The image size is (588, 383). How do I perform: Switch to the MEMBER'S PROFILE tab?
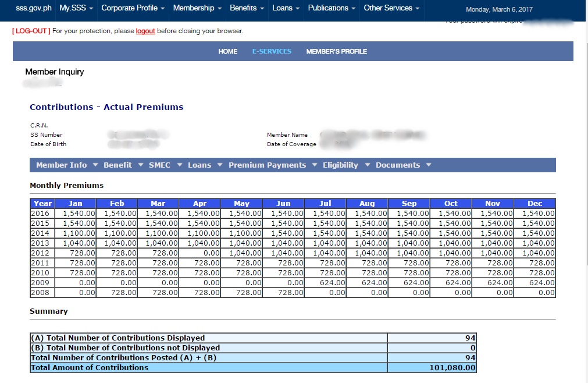(336, 51)
